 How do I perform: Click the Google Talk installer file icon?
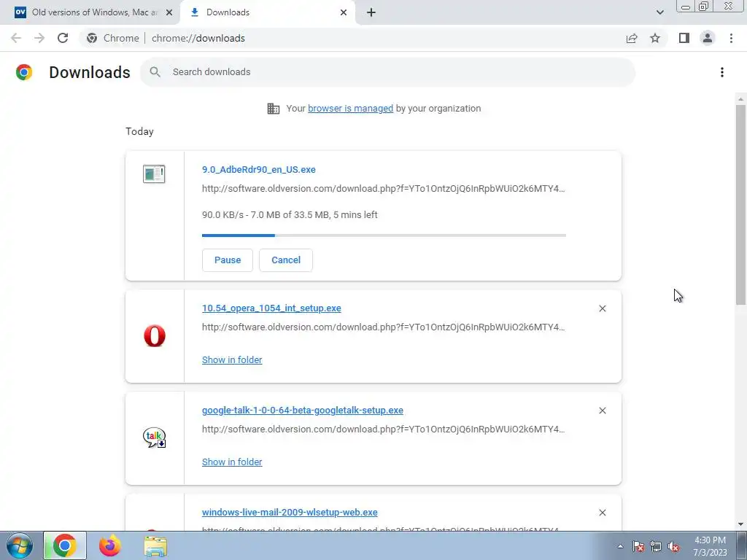[155, 437]
